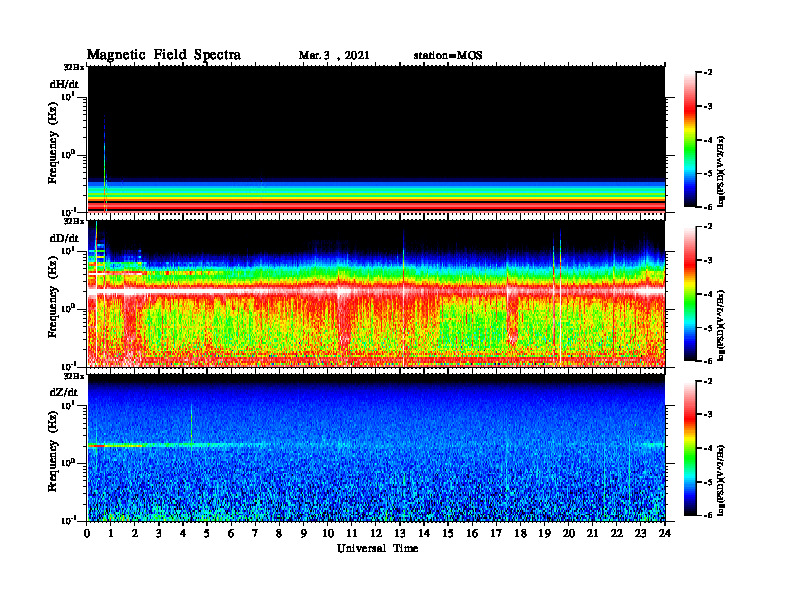Screen dimensions: 792x612
Task: Click the "dD/dt" panel label
Action: tap(64, 238)
